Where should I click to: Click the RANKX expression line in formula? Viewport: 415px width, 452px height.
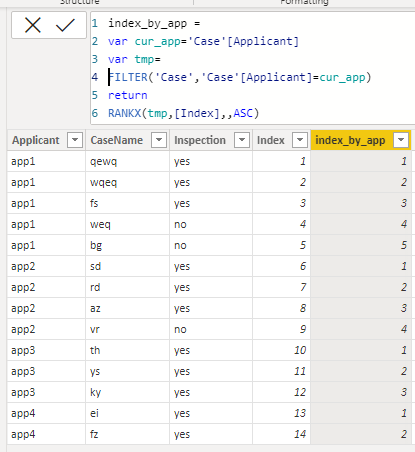point(183,113)
